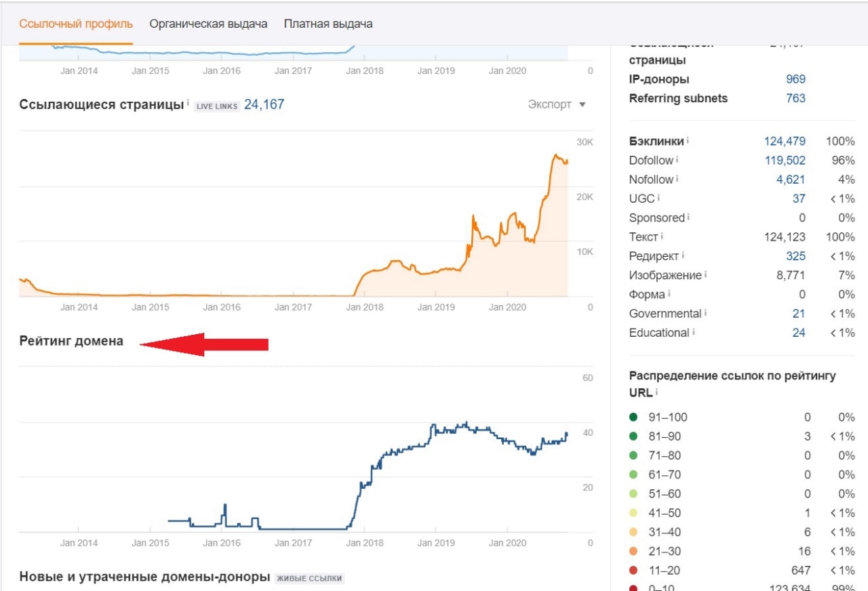Click the Educational info icon
Viewport: 868px width, 591px height.
(693, 332)
